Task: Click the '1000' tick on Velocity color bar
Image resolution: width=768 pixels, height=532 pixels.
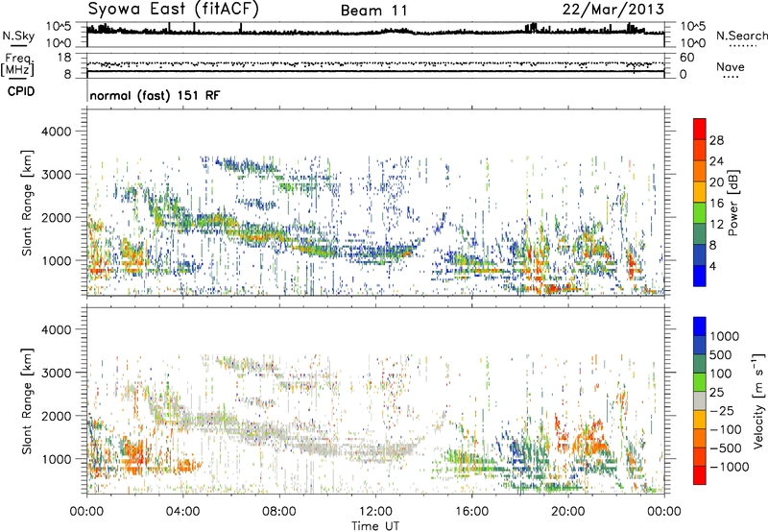Action: tap(725, 336)
